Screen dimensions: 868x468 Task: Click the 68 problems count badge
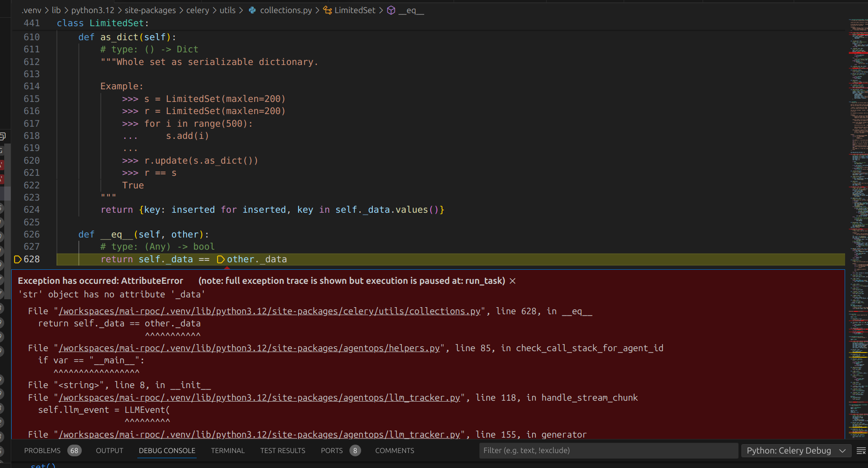(74, 451)
